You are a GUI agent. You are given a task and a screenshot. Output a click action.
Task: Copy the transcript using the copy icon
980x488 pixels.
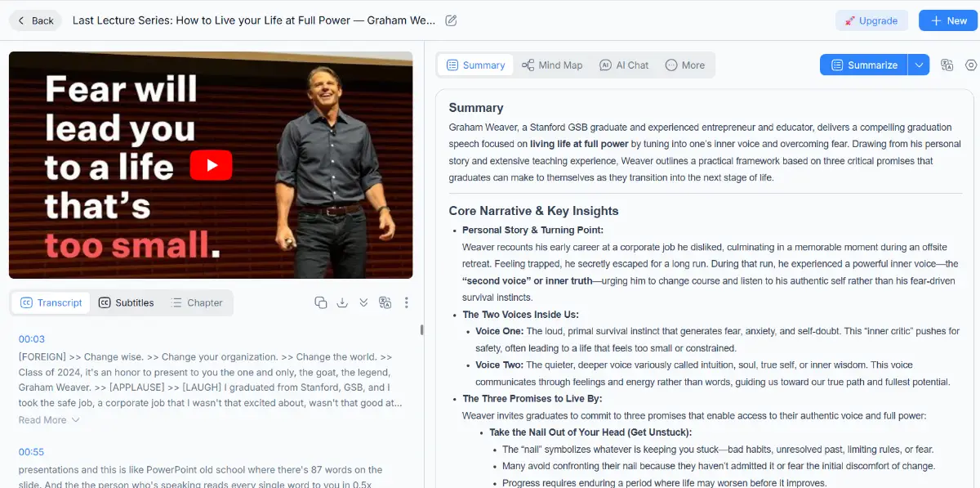[x=321, y=302]
